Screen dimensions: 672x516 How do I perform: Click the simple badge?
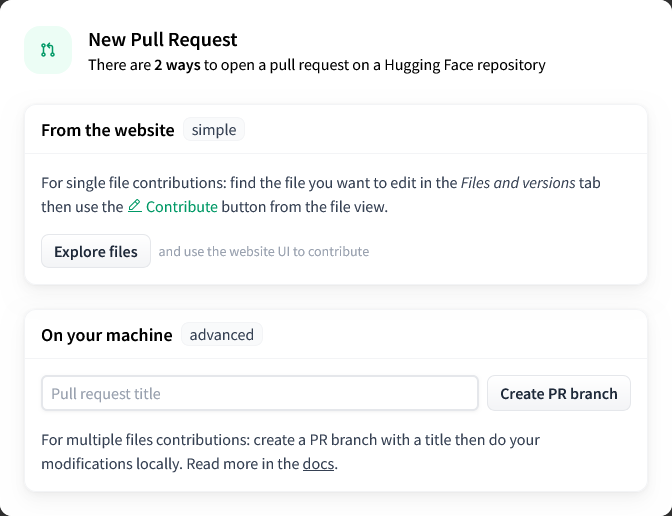click(x=214, y=129)
